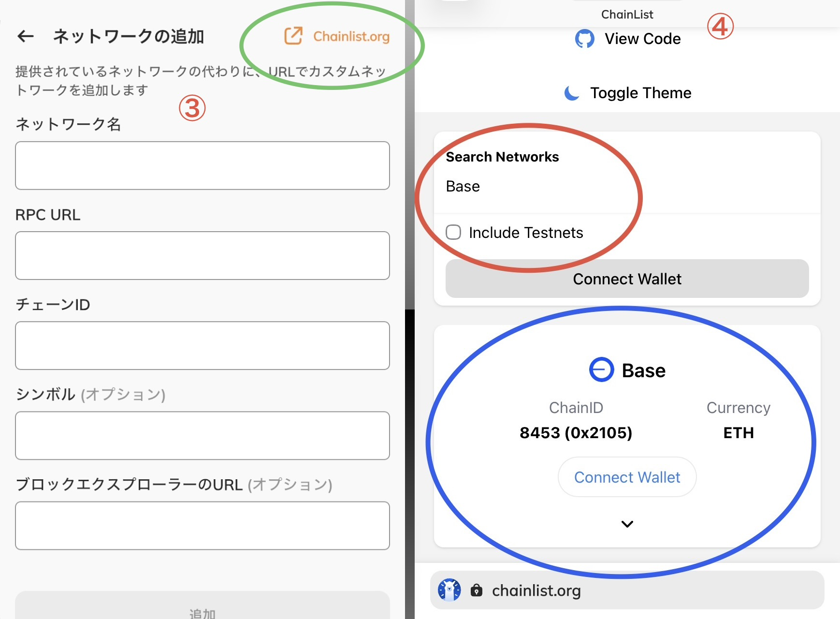
Task: Focus the チェーンID input field
Action: (x=203, y=345)
